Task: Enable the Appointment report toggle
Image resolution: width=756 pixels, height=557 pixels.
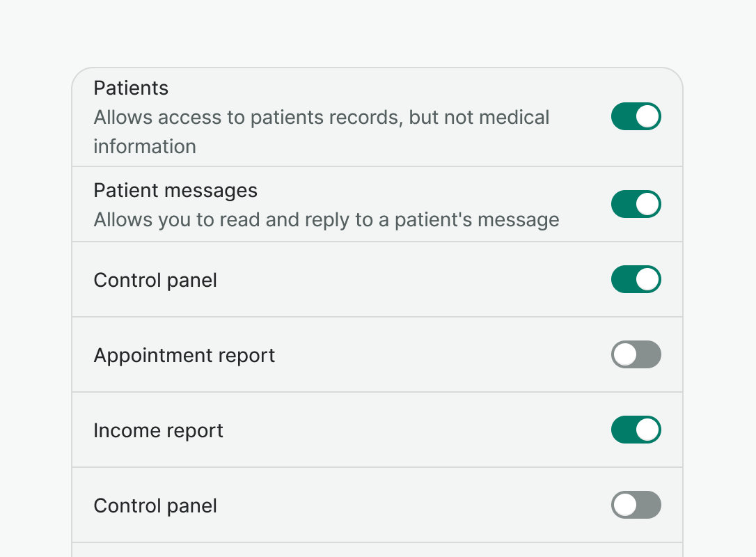Action: point(636,355)
